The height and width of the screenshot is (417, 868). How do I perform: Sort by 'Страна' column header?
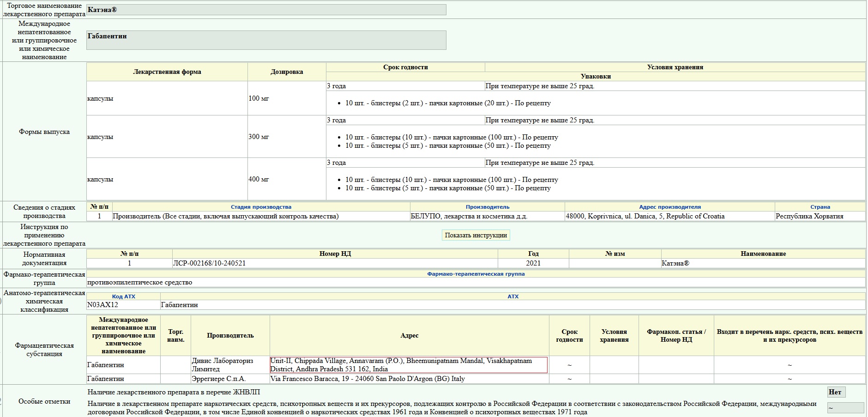(820, 207)
